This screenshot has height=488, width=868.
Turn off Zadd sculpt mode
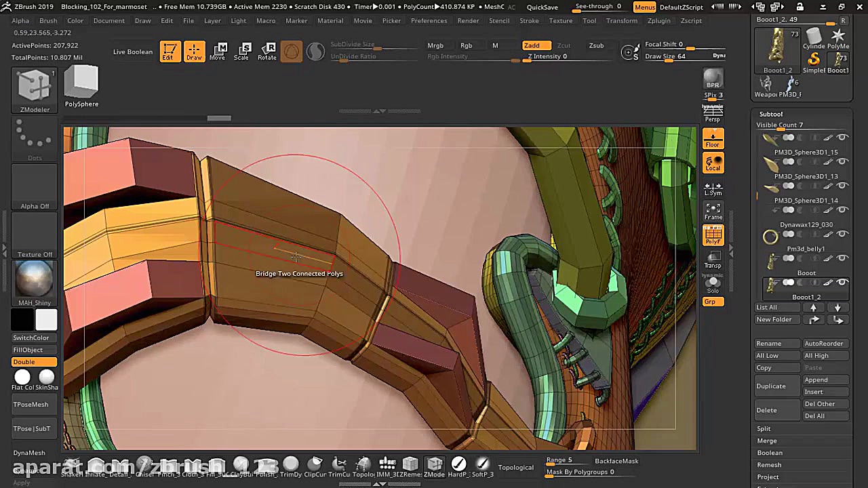tap(532, 45)
